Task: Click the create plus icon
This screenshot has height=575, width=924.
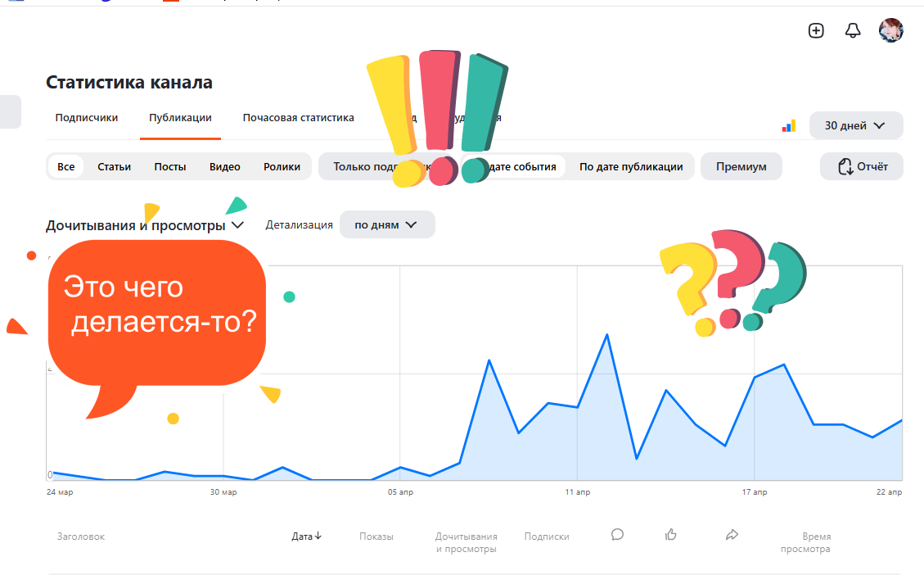Action: (816, 30)
